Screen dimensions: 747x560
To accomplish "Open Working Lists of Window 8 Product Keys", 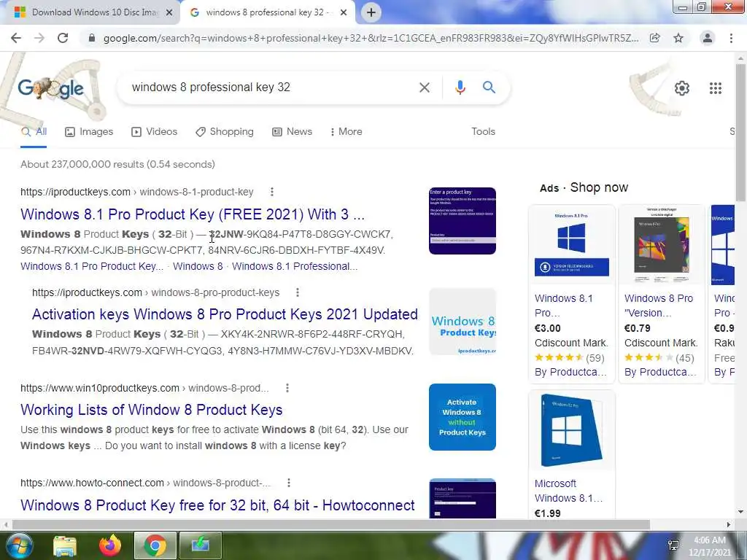I will click(x=152, y=410).
